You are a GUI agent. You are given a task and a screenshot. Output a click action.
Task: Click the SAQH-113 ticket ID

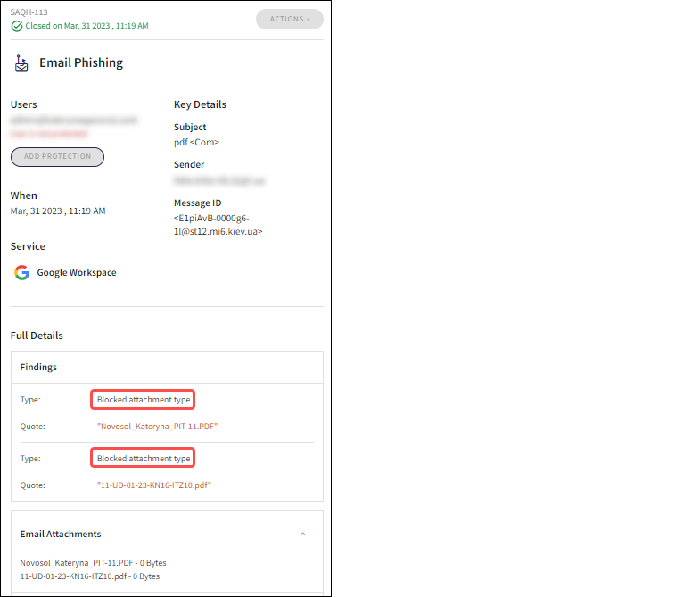tap(28, 12)
